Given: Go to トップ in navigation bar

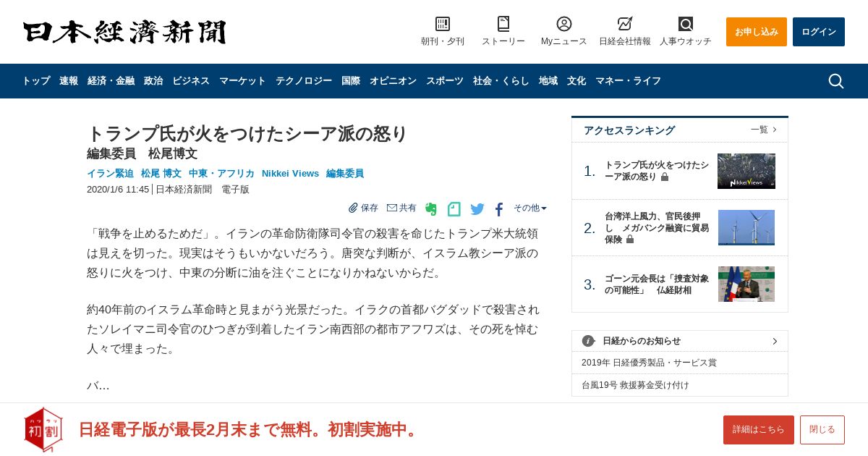Looking at the screenshot, I should (36, 81).
